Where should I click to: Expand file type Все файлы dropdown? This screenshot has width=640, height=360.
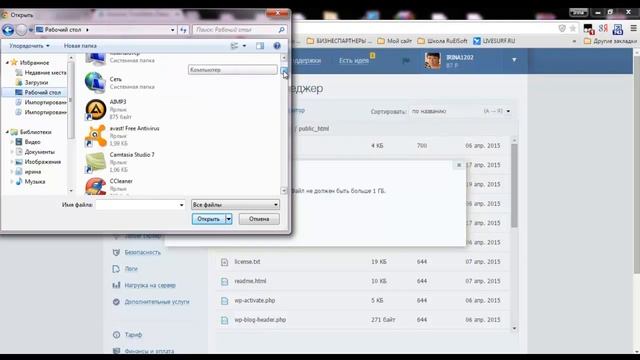point(276,204)
